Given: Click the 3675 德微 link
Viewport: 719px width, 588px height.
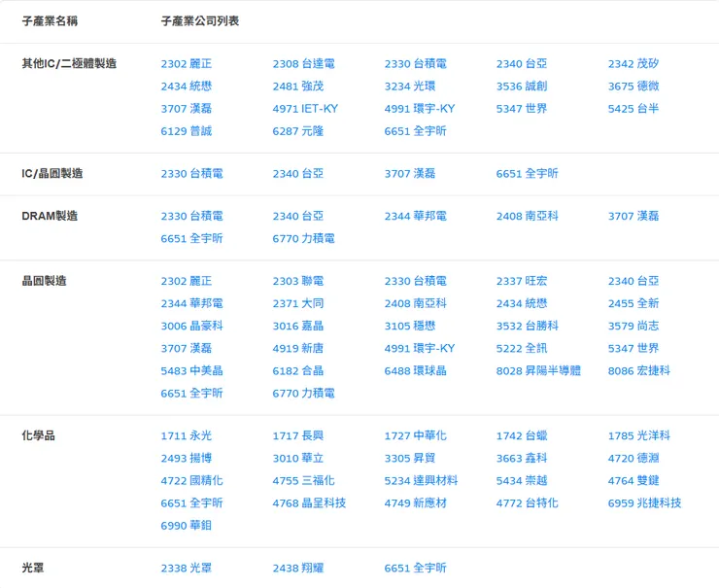Looking at the screenshot, I should (633, 86).
